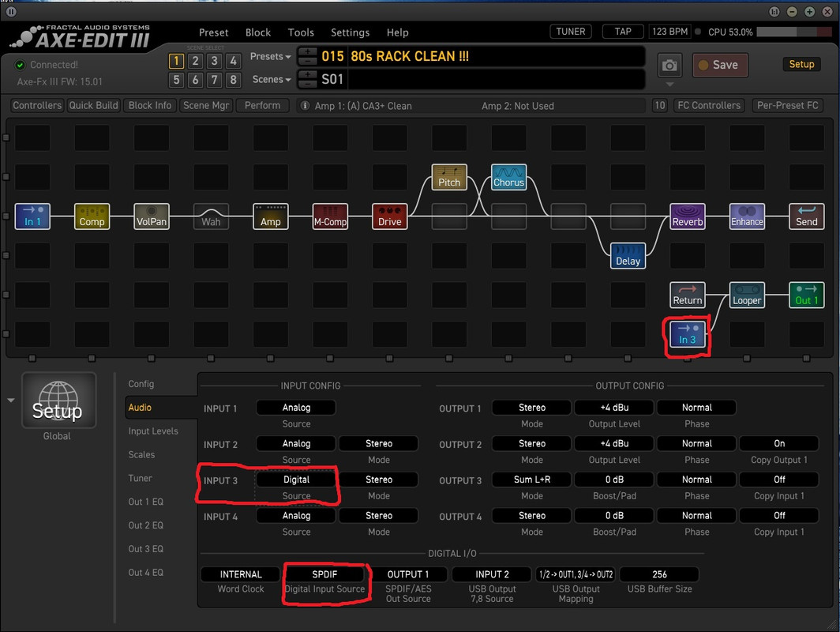840x632 pixels.
Task: Select the Return block
Action: pyautogui.click(x=688, y=295)
